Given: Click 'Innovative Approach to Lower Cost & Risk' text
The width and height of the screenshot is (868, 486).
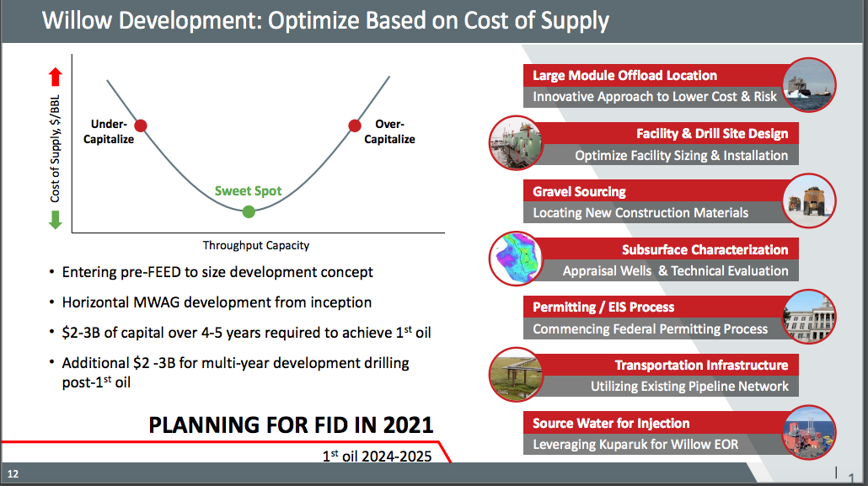Looking at the screenshot, I should 655,97.
